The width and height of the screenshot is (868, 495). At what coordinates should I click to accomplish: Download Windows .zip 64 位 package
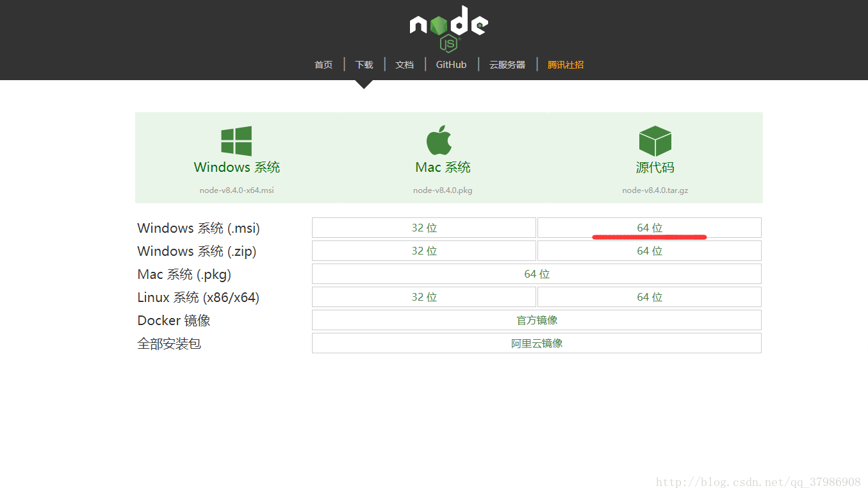650,251
